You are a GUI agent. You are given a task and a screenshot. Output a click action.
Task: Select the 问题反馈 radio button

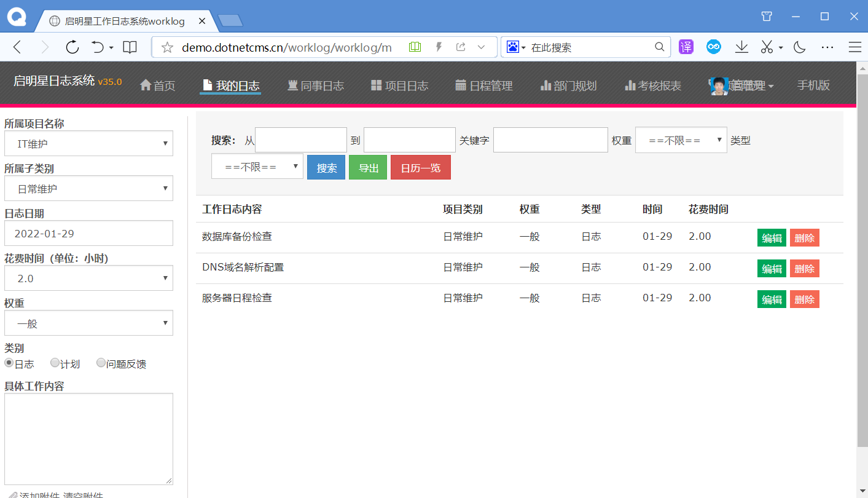point(101,363)
